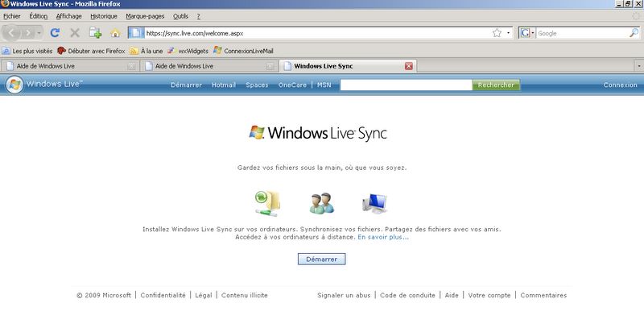Screen dimensions: 644x328
Task: Go back with the Back arrow button
Action: [x=11, y=33]
